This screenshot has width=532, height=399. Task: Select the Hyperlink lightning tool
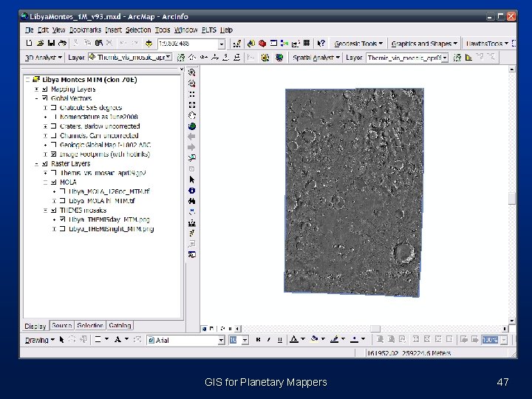(191, 233)
